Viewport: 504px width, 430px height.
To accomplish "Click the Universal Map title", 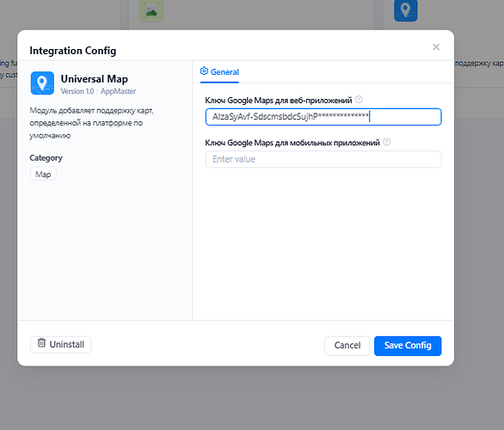I will [x=95, y=79].
